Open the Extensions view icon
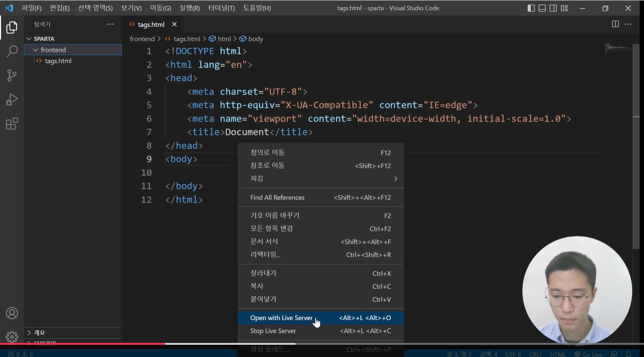644x357 pixels. tap(12, 124)
